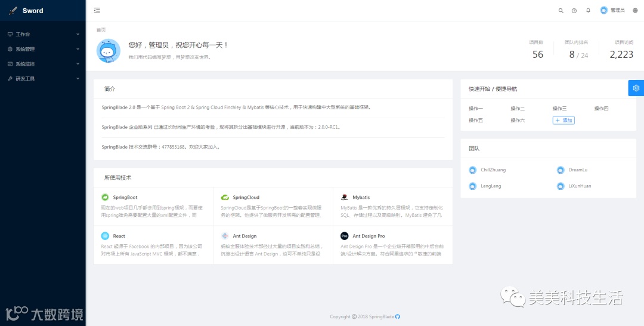Select team member ChillZhuang name
The width and height of the screenshot is (644, 326).
click(493, 170)
